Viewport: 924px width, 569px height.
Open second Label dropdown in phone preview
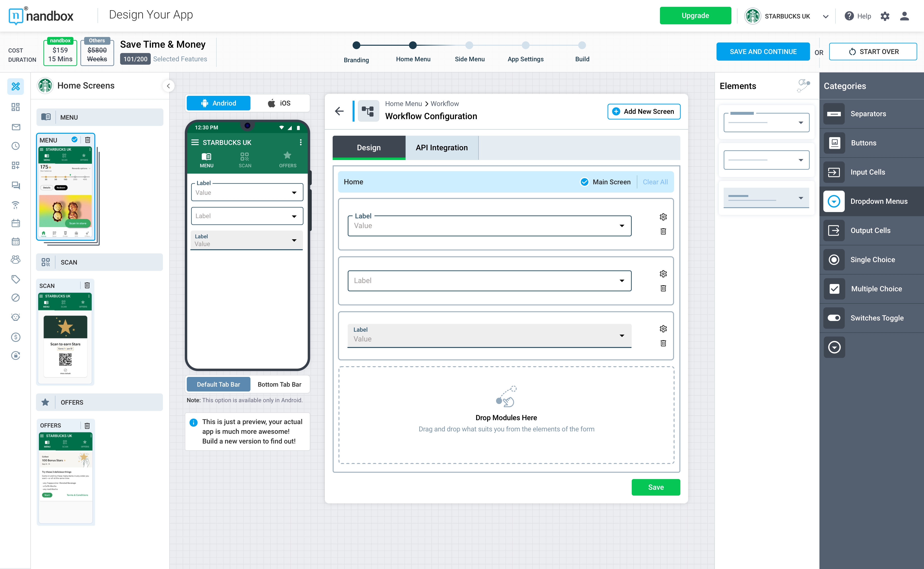[x=247, y=216]
